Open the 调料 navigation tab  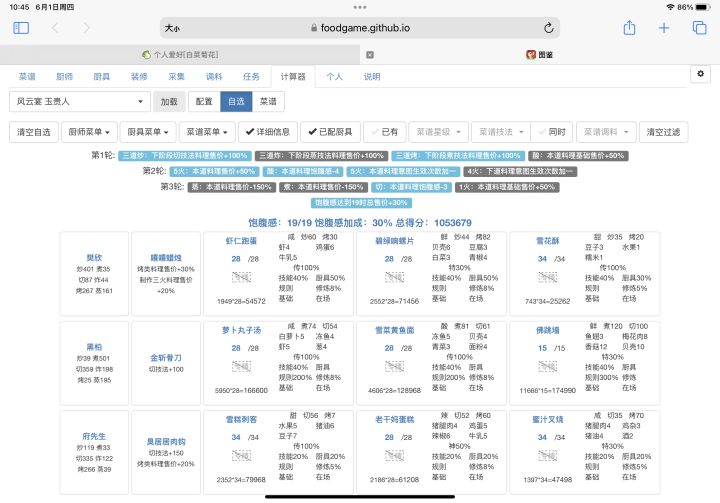(x=214, y=77)
